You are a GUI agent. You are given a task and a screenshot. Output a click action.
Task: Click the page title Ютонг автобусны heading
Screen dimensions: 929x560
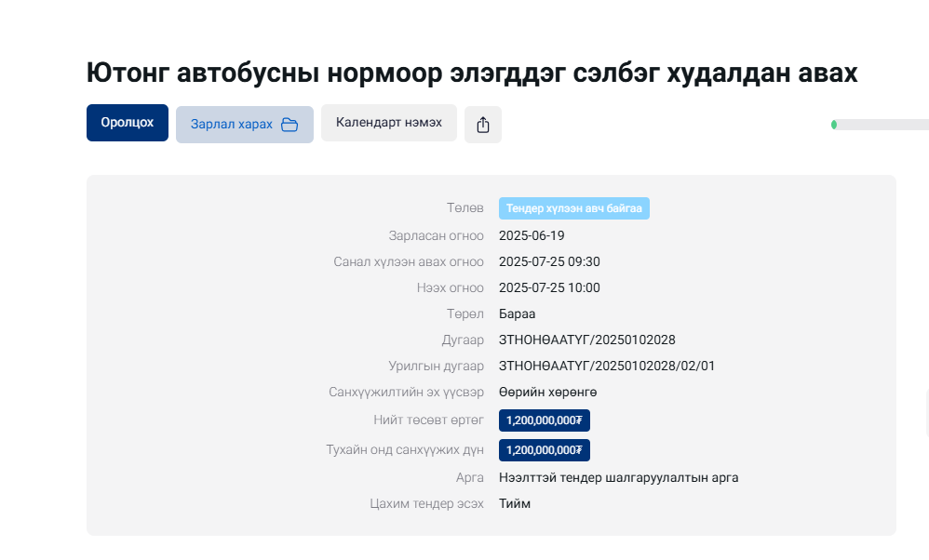tap(472, 73)
